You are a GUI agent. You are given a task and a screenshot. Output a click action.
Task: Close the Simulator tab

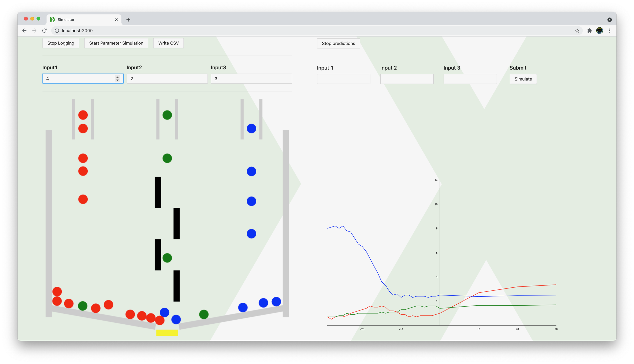coord(116,20)
